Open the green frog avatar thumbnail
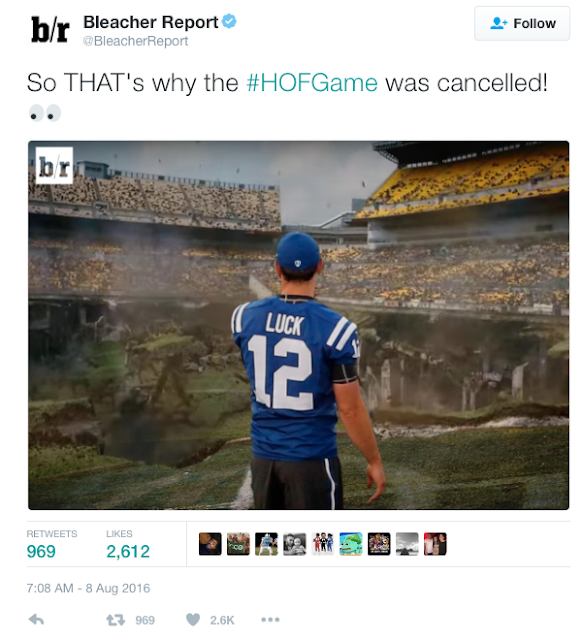 [x=351, y=544]
